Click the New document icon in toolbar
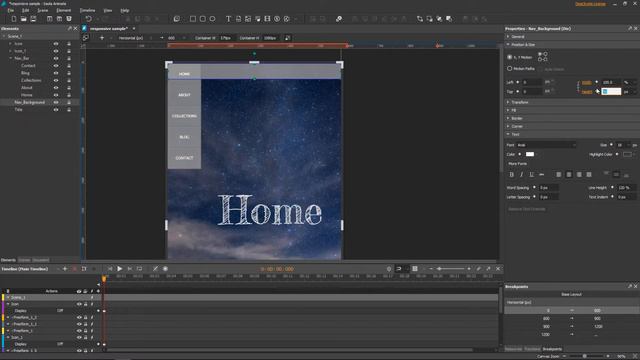640x360 pixels. click(x=14, y=19)
